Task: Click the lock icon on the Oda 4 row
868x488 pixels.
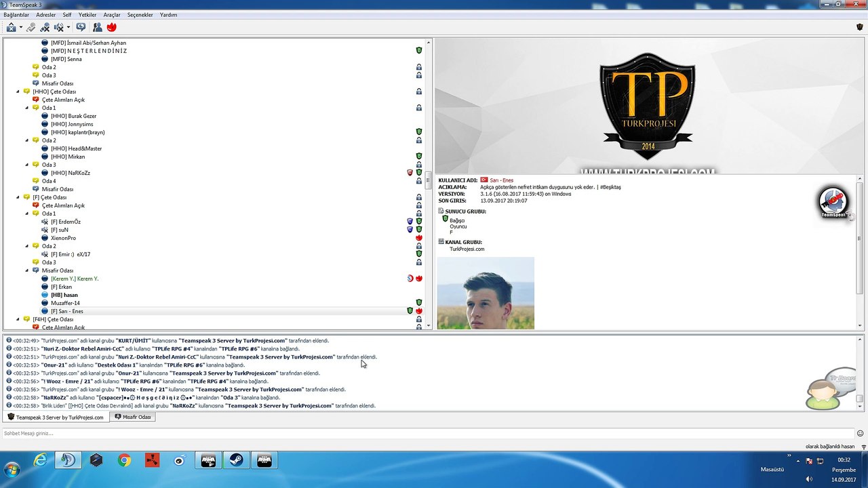Action: click(x=419, y=181)
